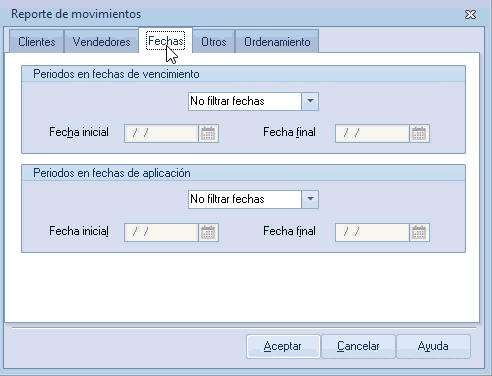Focus aplicación Fecha inicial date field
This screenshot has height=376, width=492.
pyautogui.click(x=161, y=232)
